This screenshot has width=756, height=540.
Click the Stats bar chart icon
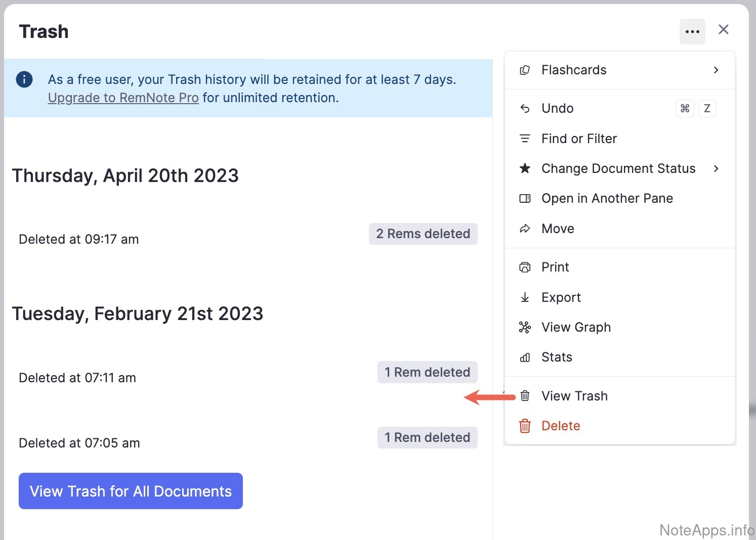click(x=525, y=357)
